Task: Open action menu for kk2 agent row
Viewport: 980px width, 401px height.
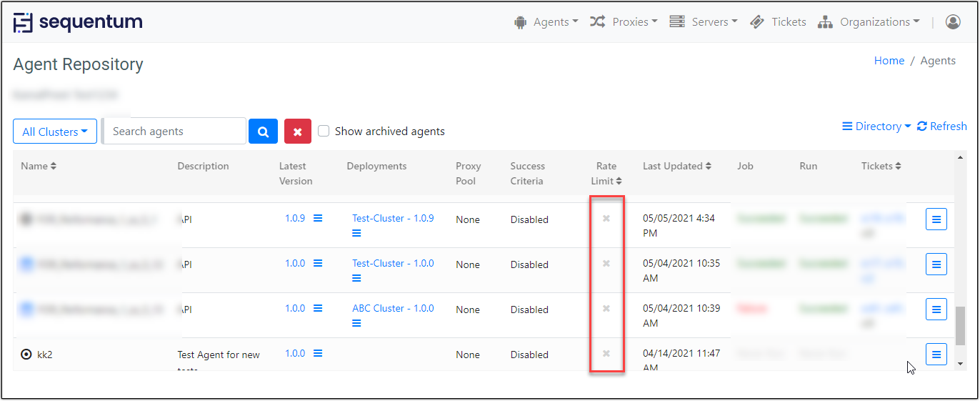Action: (x=936, y=354)
